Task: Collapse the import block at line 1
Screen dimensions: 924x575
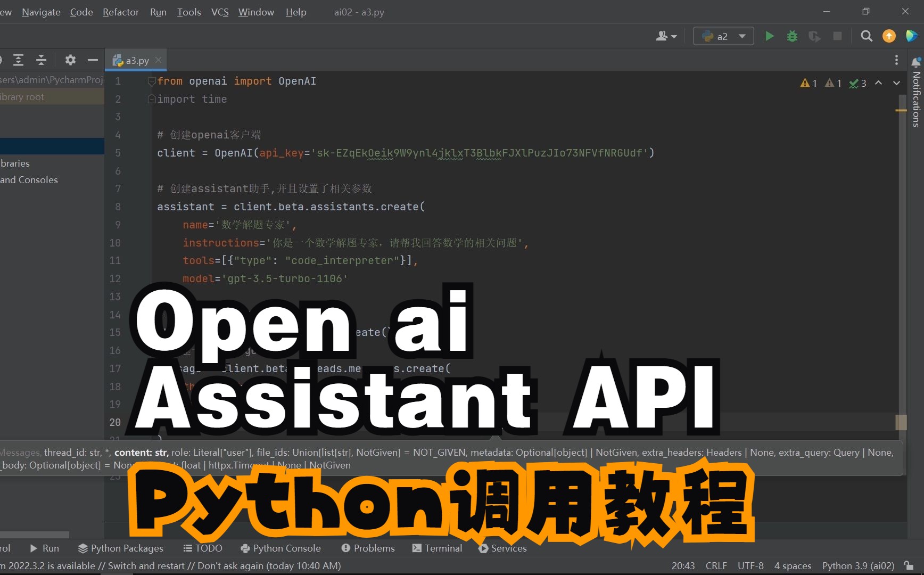Action: point(152,81)
